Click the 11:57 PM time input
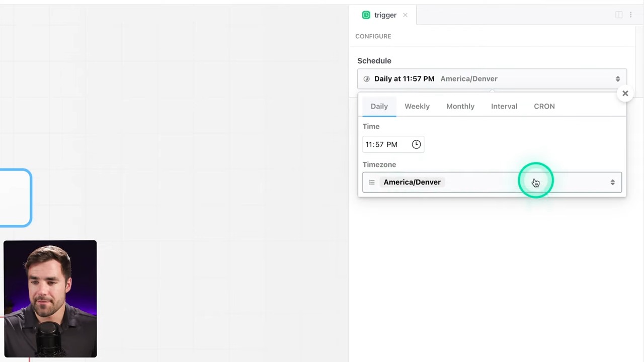The height and width of the screenshot is (362, 644). coord(381,144)
